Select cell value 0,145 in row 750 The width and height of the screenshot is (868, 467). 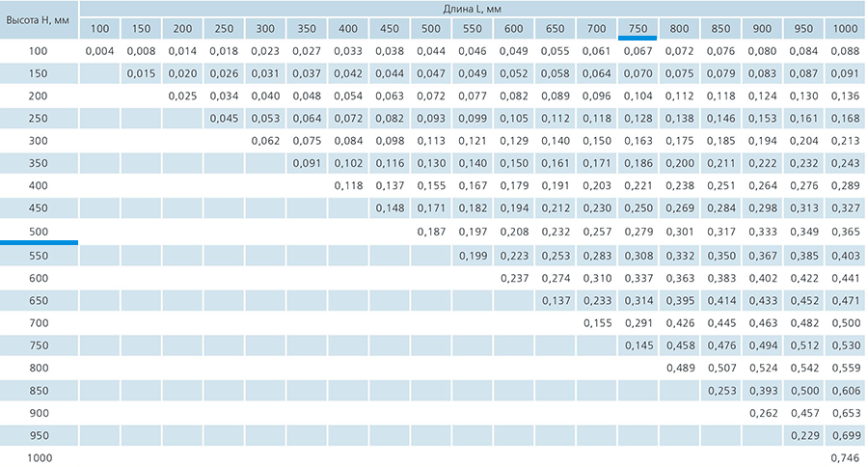point(638,345)
